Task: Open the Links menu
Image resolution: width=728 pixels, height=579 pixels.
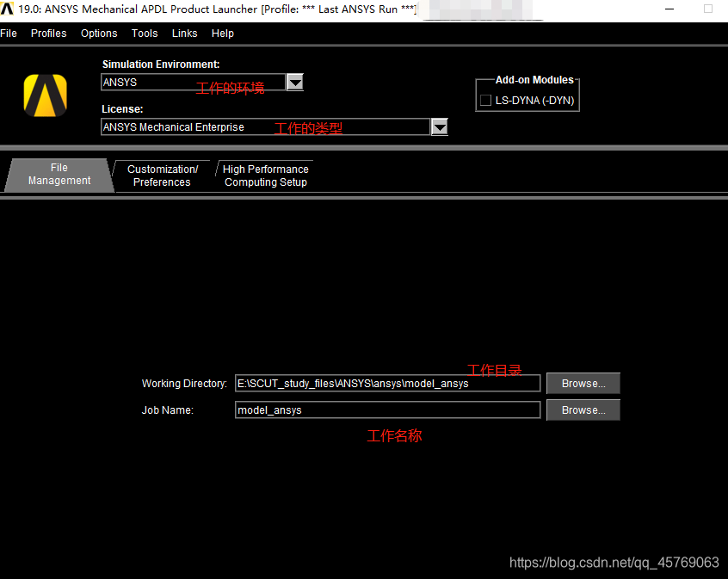Action: 184,34
